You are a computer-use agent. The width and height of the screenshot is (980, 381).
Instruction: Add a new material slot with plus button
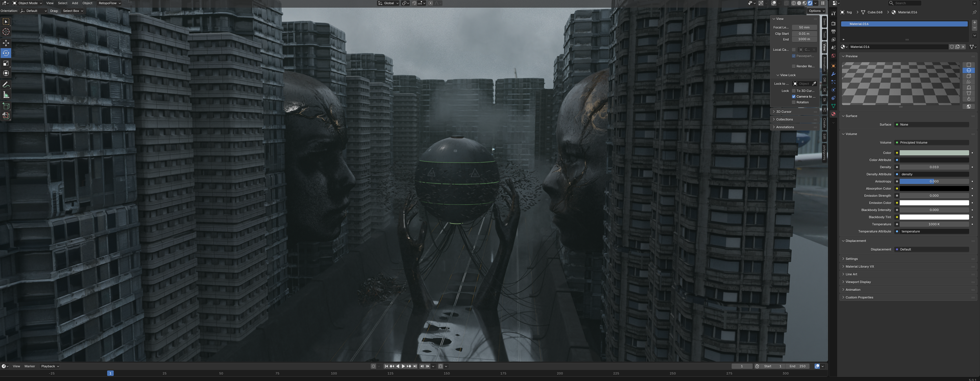click(975, 22)
